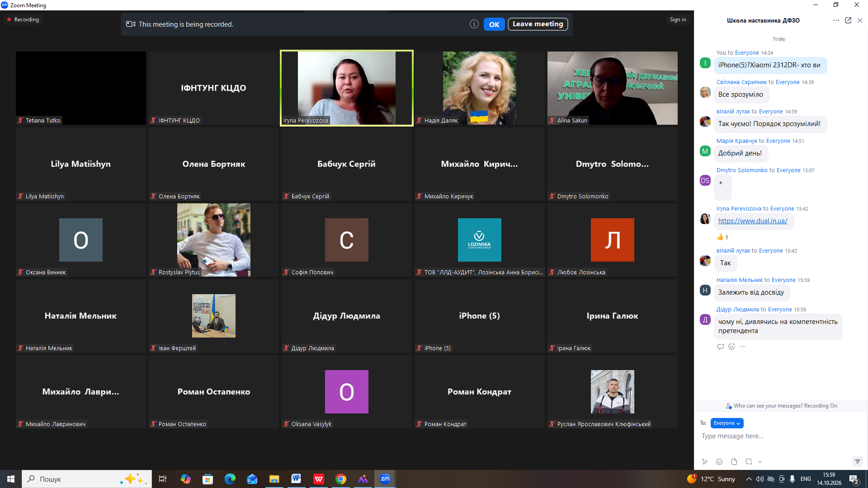
Task: Open Google Chrome from the taskbar
Action: (341, 479)
